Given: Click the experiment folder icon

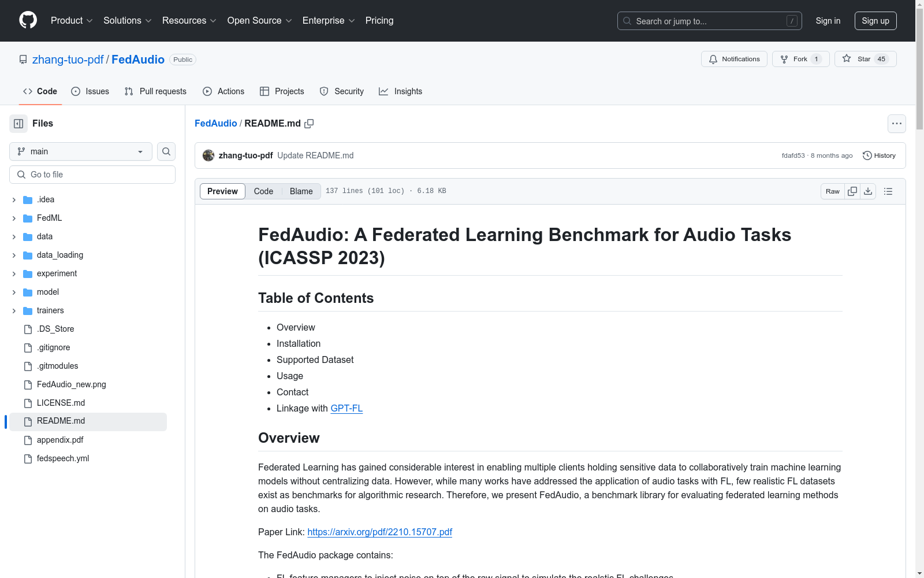Looking at the screenshot, I should (28, 274).
